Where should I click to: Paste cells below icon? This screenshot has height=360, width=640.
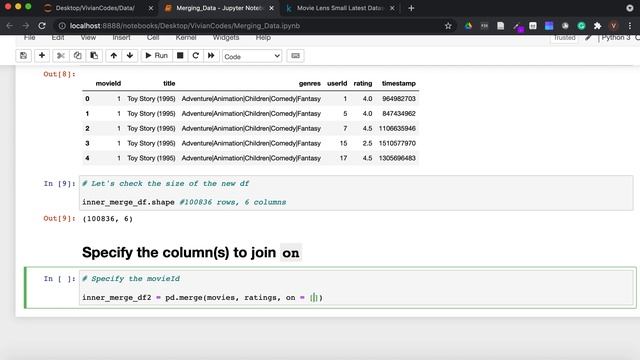click(x=94, y=56)
